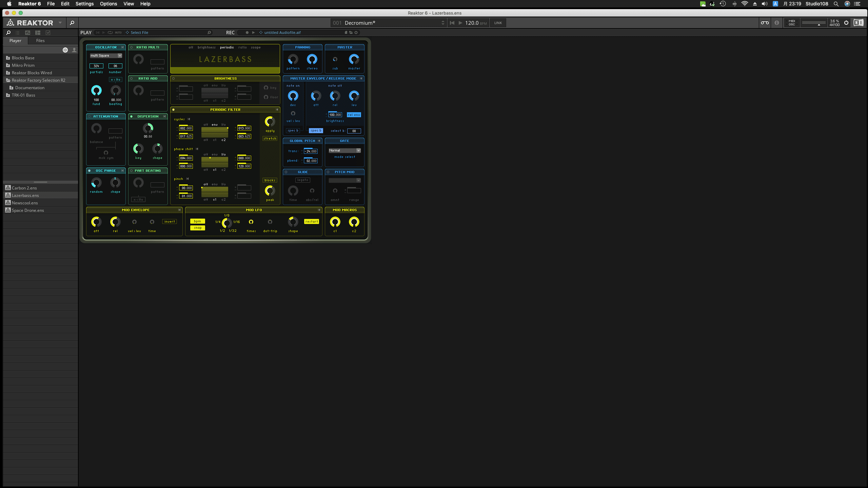Toggle edit mode with the spectacles icon

[765, 23]
